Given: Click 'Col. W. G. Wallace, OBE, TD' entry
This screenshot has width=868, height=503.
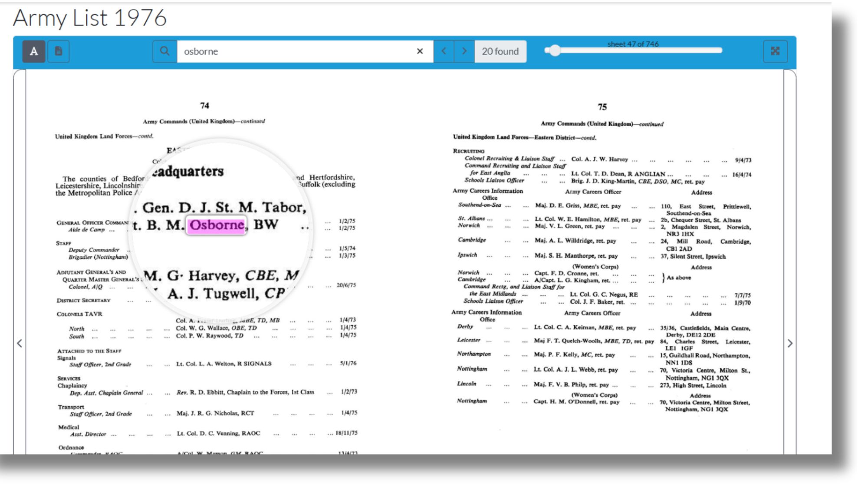Looking at the screenshot, I should (x=216, y=328).
